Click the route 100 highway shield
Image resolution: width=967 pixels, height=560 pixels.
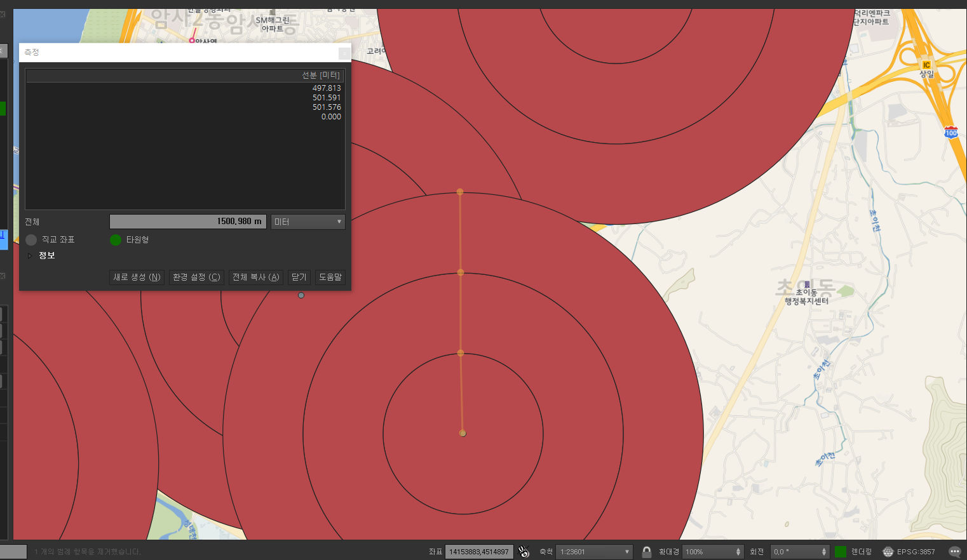[951, 132]
